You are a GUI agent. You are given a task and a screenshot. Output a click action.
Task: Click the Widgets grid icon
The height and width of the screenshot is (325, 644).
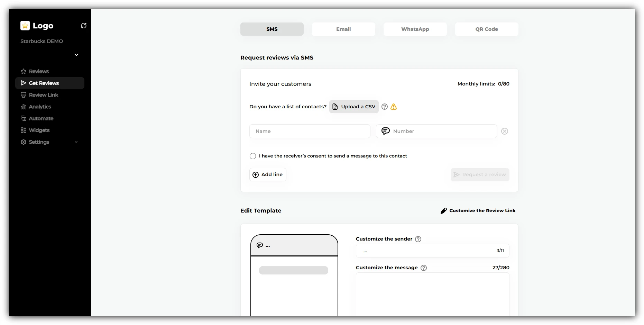[24, 130]
